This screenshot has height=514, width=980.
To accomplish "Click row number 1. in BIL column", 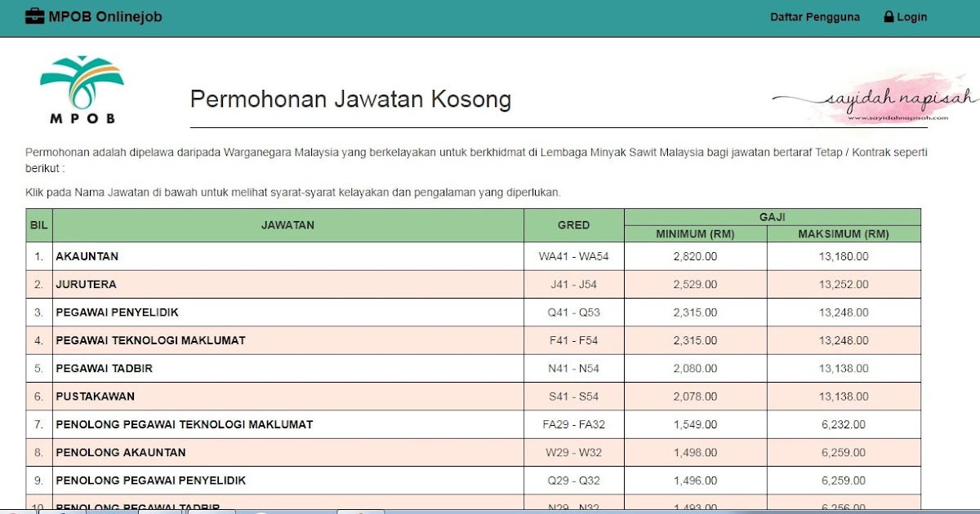I will [x=38, y=256].
